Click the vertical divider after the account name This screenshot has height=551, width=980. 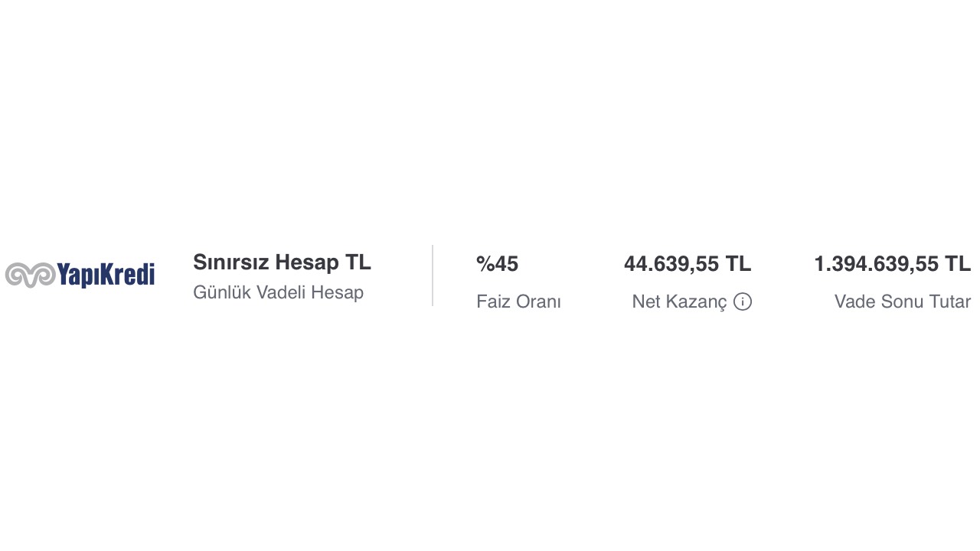(433, 275)
